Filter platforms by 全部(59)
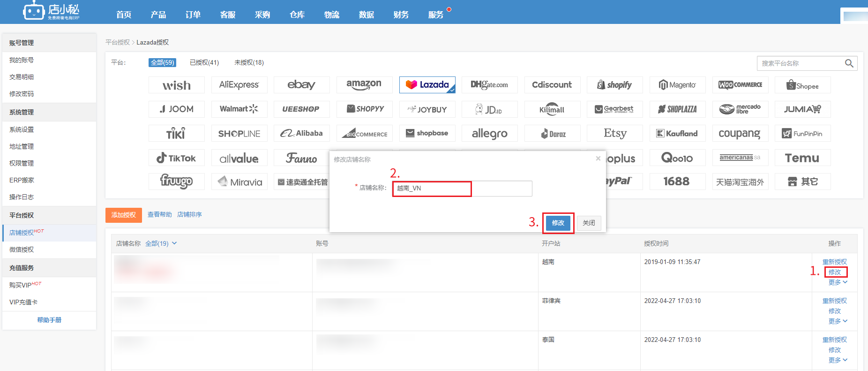The image size is (868, 371). pyautogui.click(x=163, y=62)
